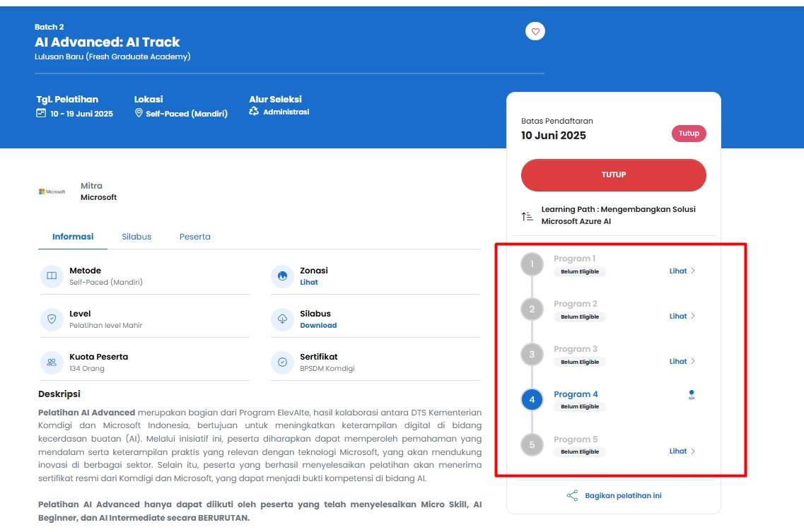804x532 pixels.
Task: Download the Silabus file
Action: [318, 326]
